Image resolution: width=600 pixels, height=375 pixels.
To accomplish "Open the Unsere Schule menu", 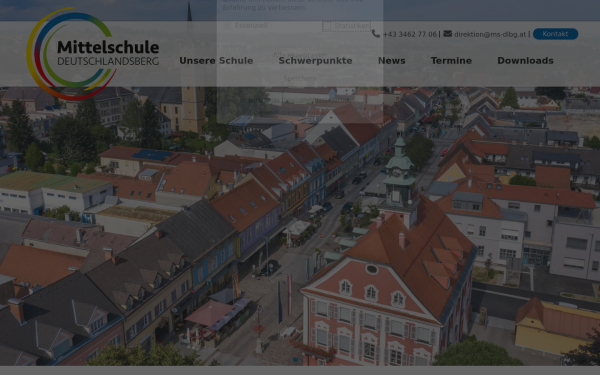I will tap(216, 61).
